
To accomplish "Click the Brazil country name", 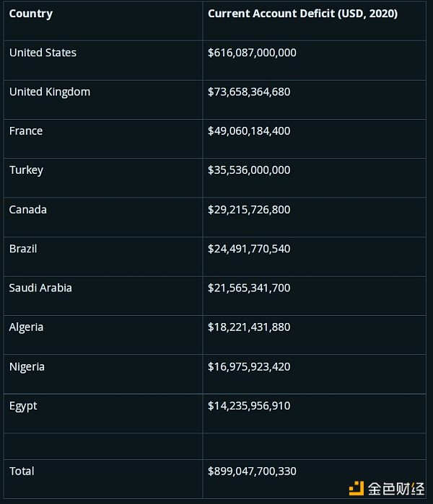I will click(23, 249).
